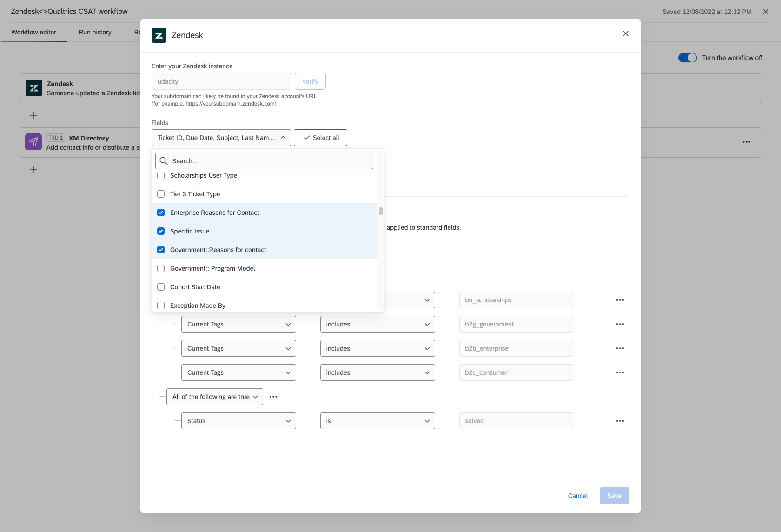The width and height of the screenshot is (781, 532).
Task: Click the XM Directory paper plane icon
Action: (33, 142)
